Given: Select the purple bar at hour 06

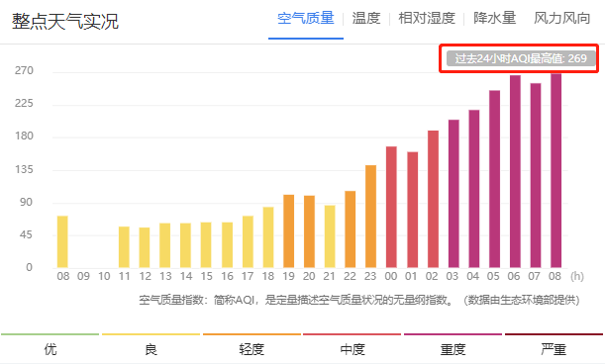Looking at the screenshot, I should (x=515, y=171).
